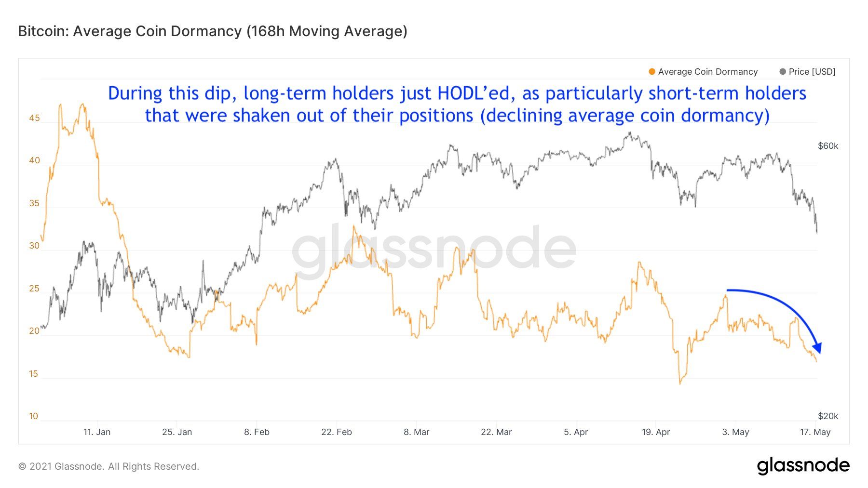Click the glassnode logo at bottom right
The width and height of the screenshot is (868, 488).
pos(803,466)
